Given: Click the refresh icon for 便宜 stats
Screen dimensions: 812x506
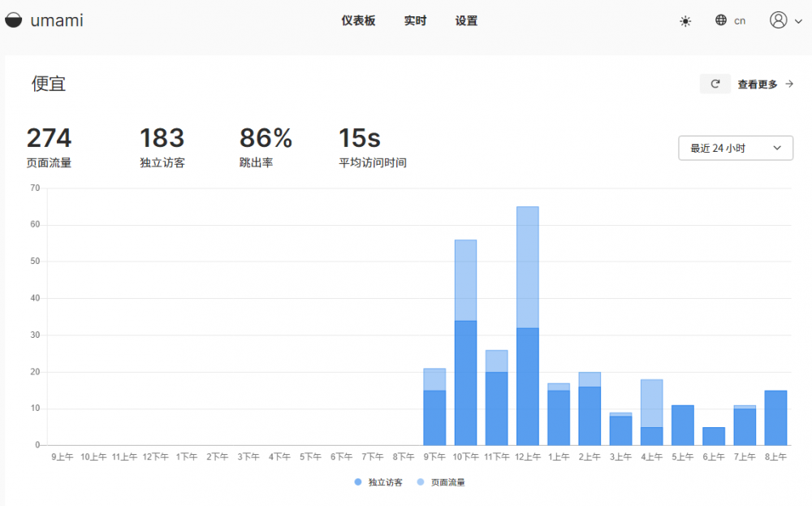Looking at the screenshot, I should tap(715, 84).
